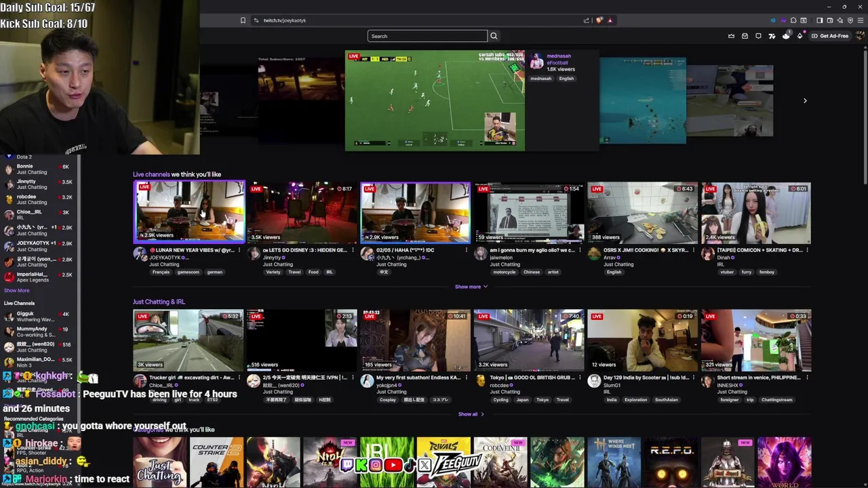Open options menu for JOEYKAOTYK stream card

(239, 250)
